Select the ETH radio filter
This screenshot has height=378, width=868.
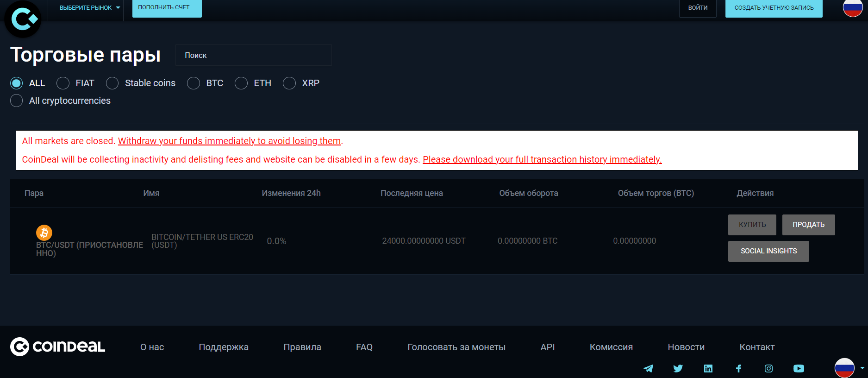241,83
